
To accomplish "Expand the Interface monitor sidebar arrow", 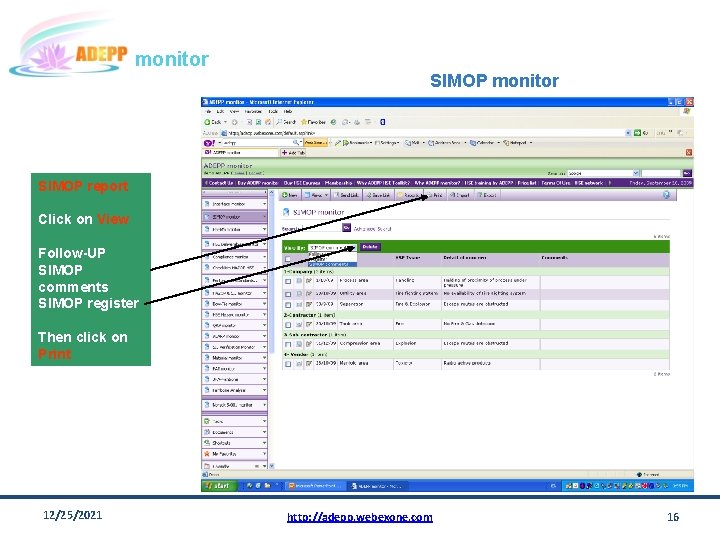I will click(x=264, y=203).
